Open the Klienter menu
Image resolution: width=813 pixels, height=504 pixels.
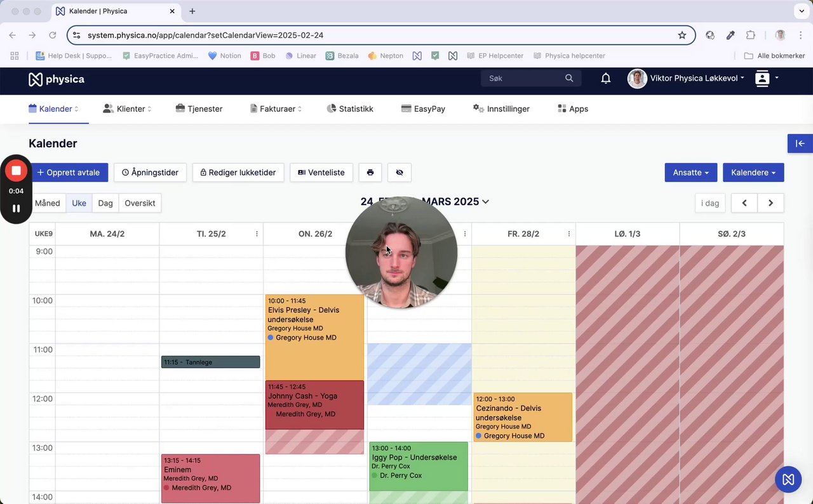(127, 109)
